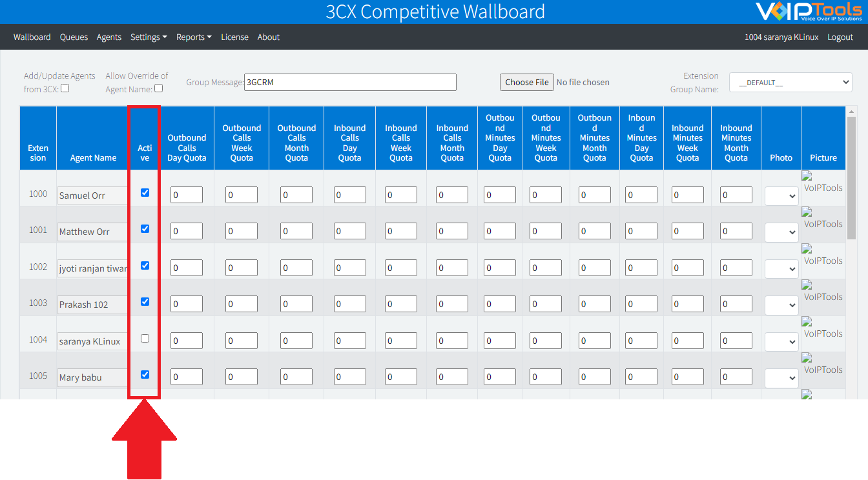Deactivate the agent at extension 1002
This screenshot has width=868, height=480.
pyautogui.click(x=145, y=265)
